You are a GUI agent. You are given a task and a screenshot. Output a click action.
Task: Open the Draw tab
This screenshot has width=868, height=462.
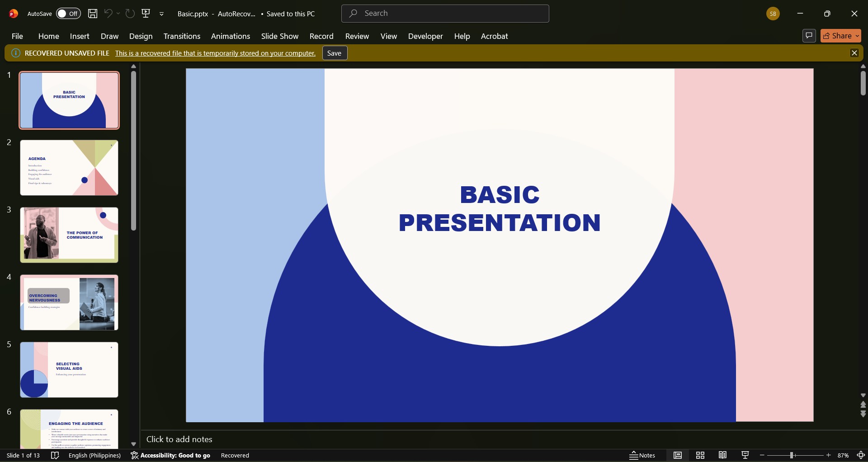[109, 36]
